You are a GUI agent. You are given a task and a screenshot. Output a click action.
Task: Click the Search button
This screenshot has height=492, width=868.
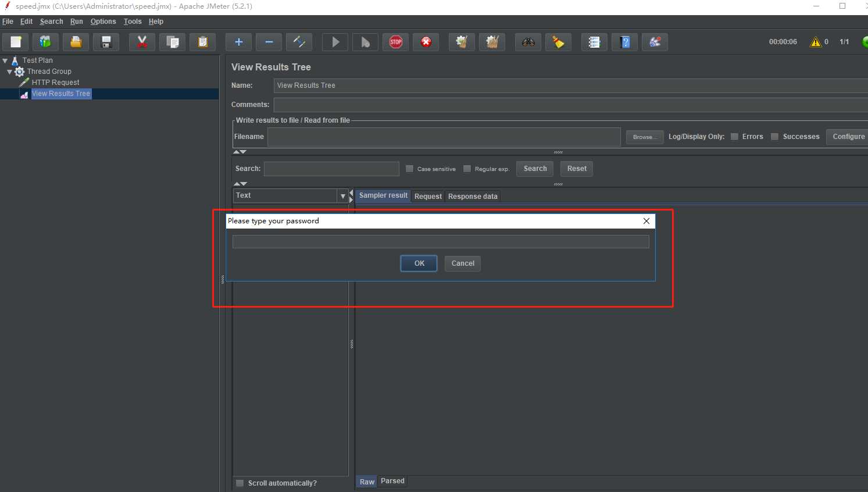(535, 169)
